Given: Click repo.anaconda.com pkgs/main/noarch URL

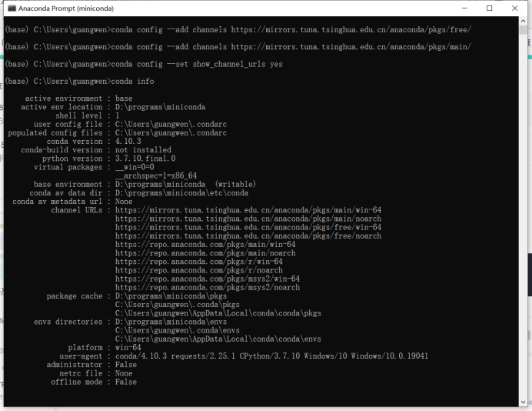Looking at the screenshot, I should (x=205, y=253).
